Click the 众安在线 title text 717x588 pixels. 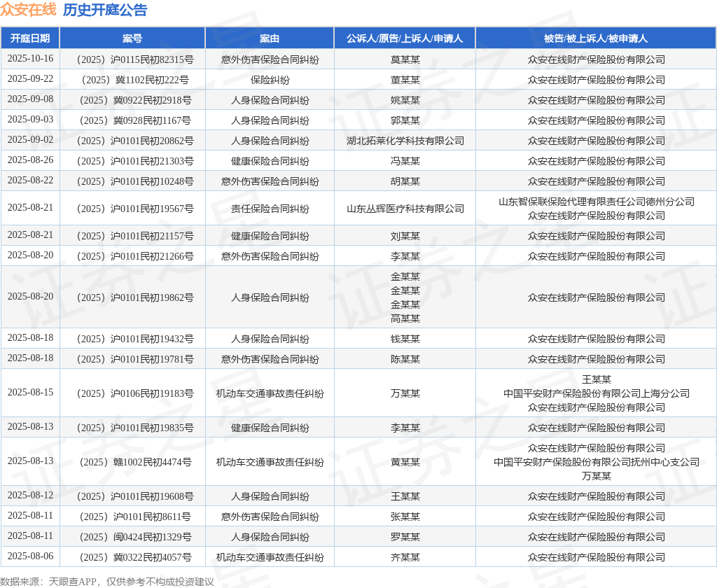pyautogui.click(x=28, y=10)
